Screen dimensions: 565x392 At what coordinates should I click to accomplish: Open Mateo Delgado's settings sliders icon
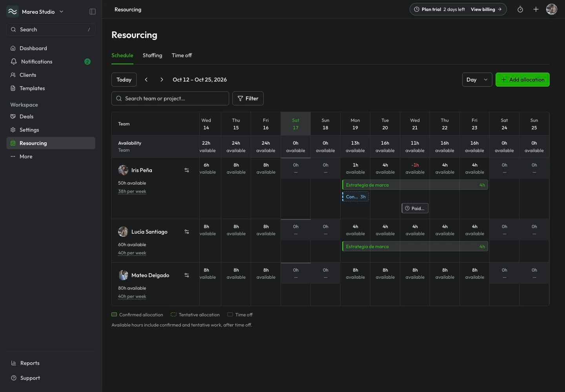pyautogui.click(x=187, y=275)
